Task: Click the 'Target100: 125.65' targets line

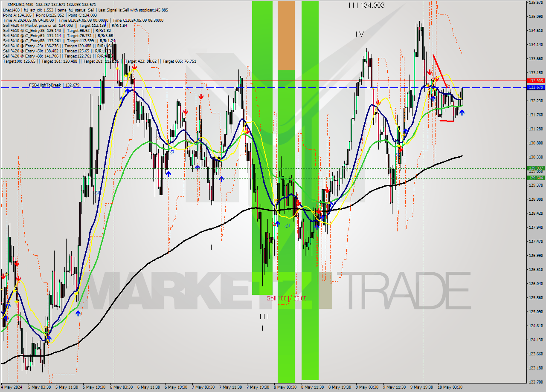Action: (99, 61)
